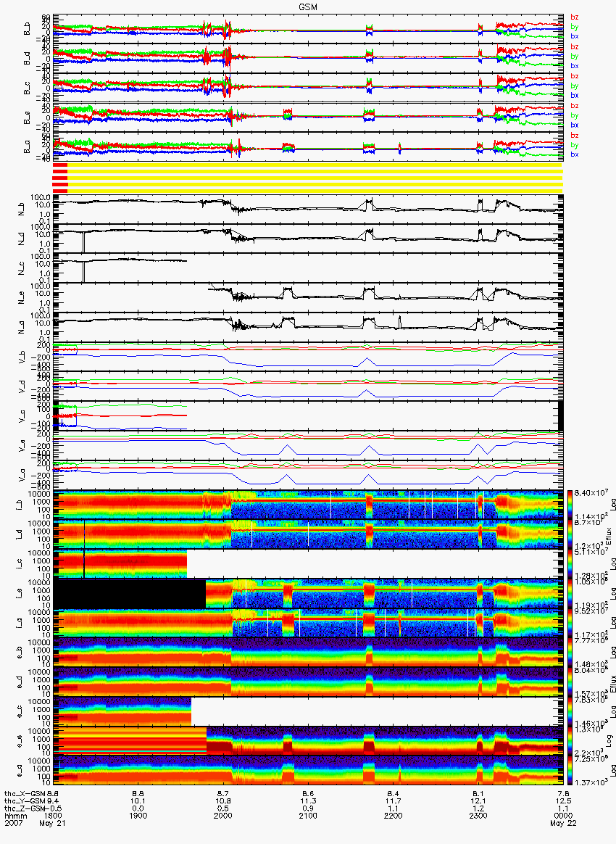Click the 2000 UT spike in B_b trace
The image size is (616, 844).
pos(227,29)
